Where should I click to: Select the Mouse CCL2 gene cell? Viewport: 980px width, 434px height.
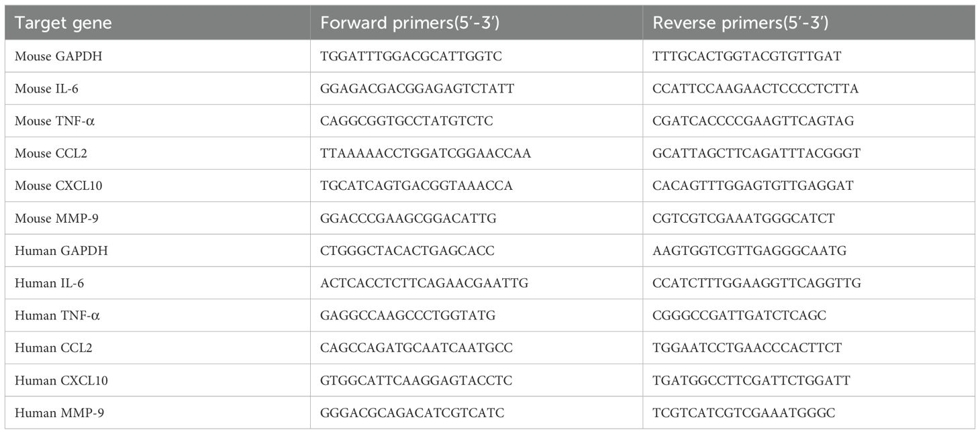pos(51,154)
